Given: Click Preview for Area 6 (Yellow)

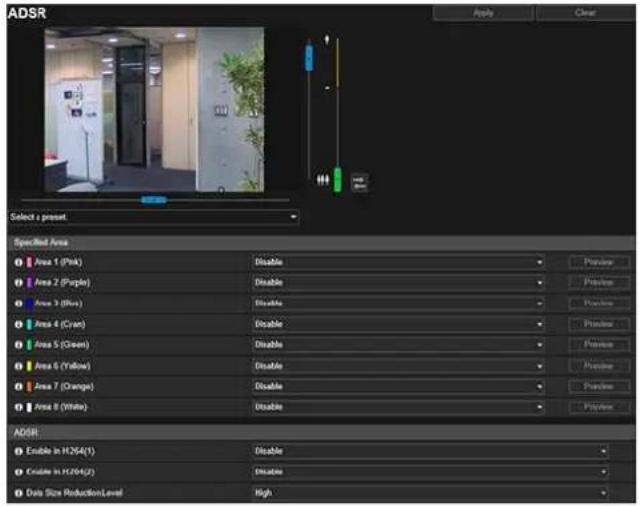Looking at the screenshot, I should pos(599,366).
